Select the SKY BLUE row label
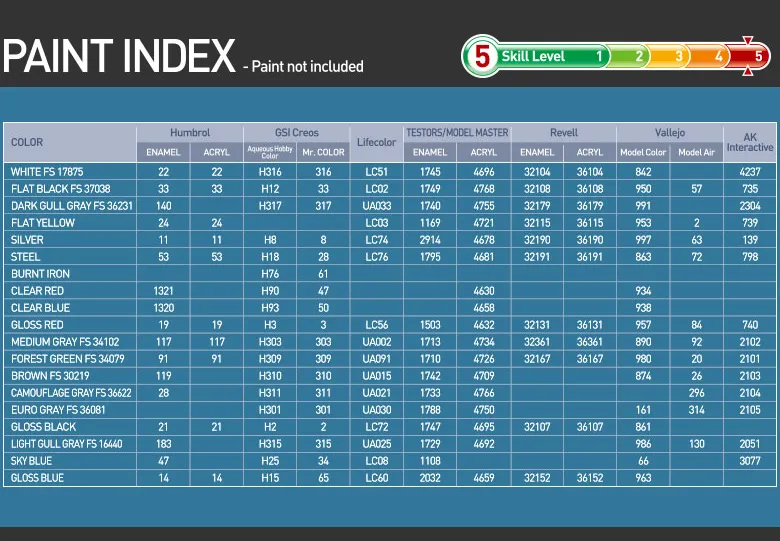Image resolution: width=780 pixels, height=541 pixels. 31,461
